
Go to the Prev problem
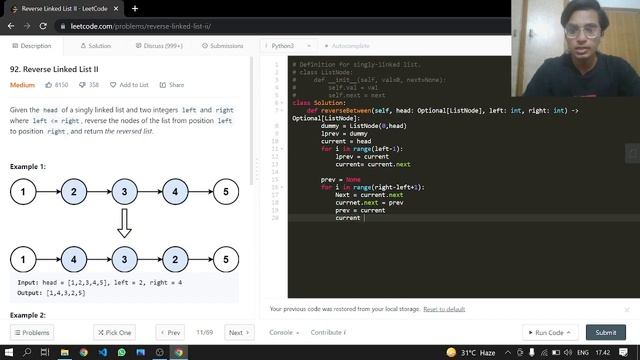170,332
